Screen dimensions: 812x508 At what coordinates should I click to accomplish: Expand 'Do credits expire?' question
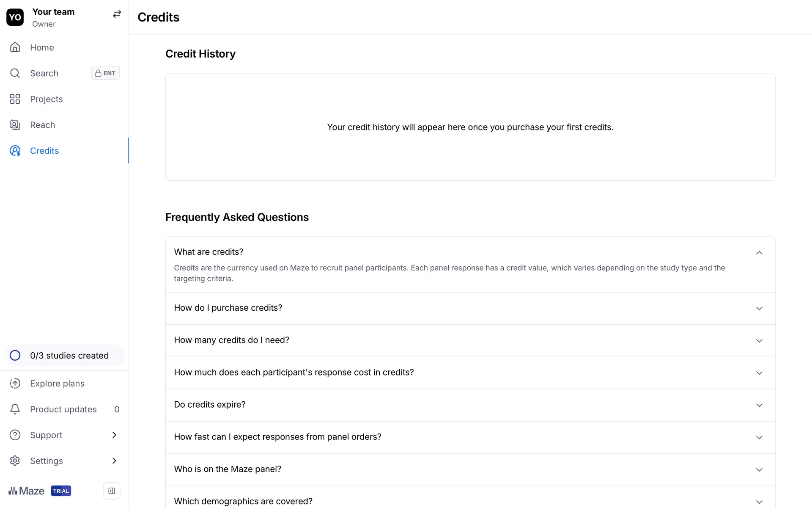coord(759,405)
